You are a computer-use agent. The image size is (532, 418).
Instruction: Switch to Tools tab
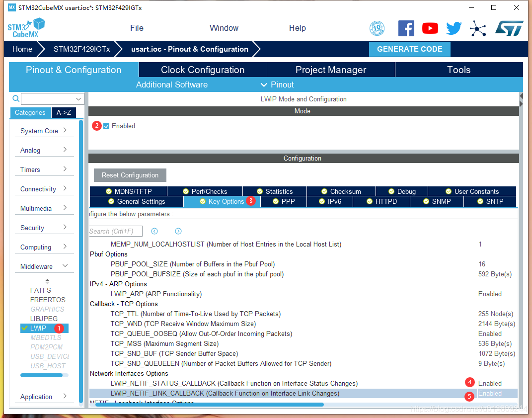pos(458,70)
